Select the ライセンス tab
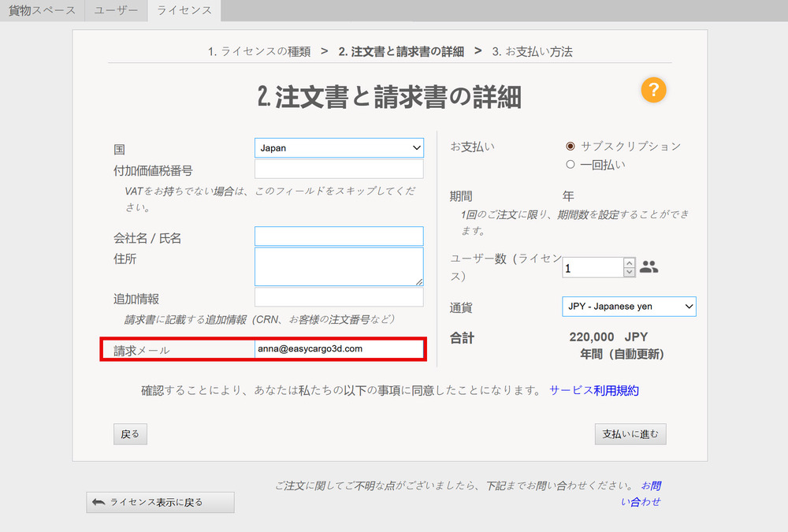Image resolution: width=788 pixels, height=532 pixels. coord(184,11)
